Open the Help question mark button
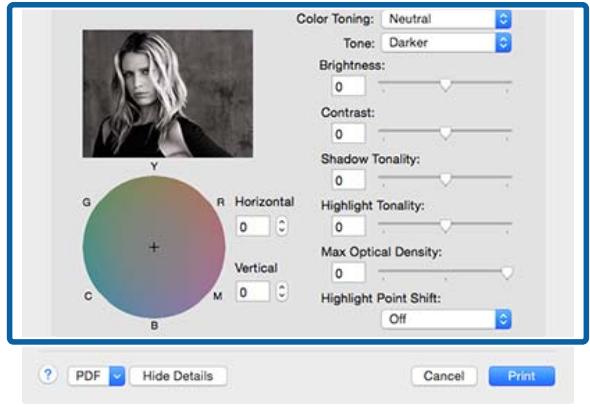 click(x=48, y=375)
